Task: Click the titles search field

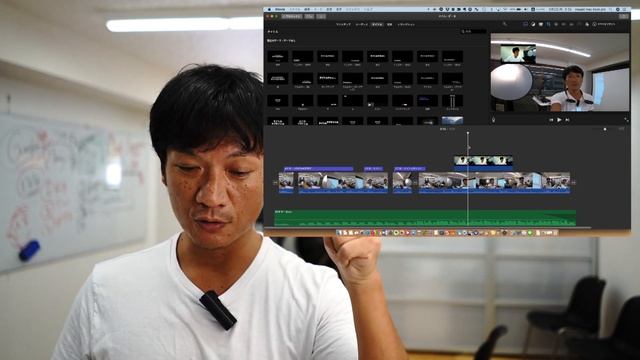Action: coord(473,31)
